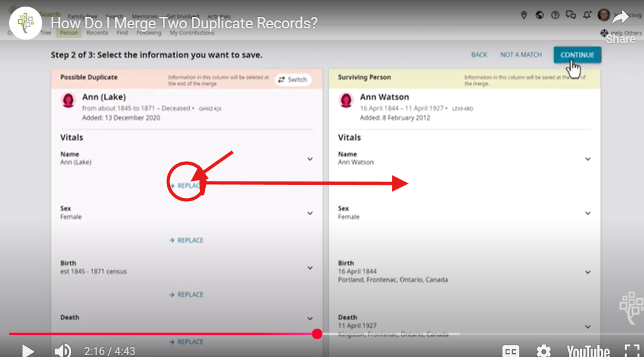Screen dimensions: 644x357
Task: Toggle closed captions CC
Action: [x=512, y=351]
